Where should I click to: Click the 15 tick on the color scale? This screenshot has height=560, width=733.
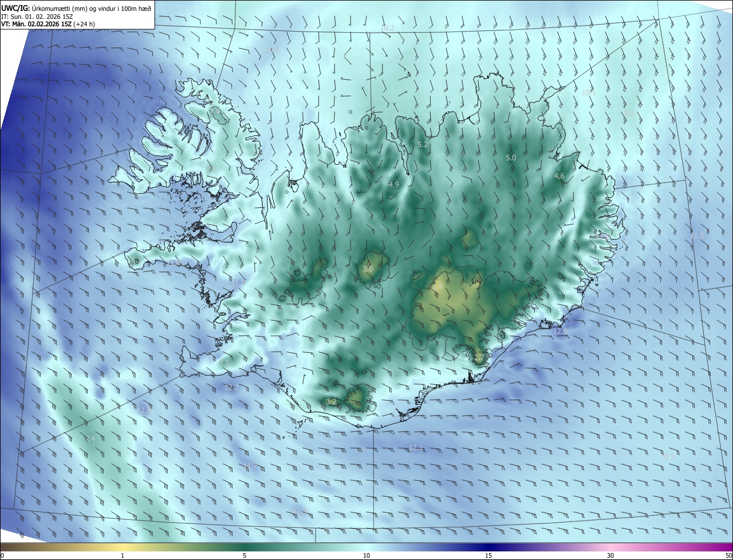[488, 555]
